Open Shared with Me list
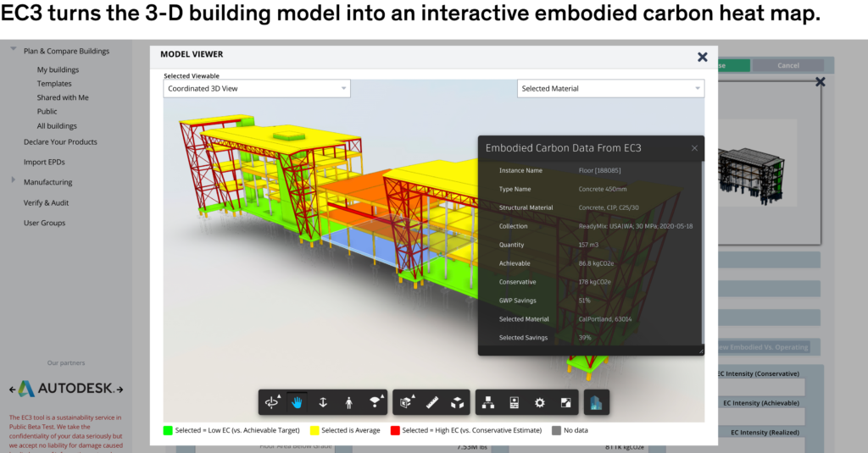Screen dimensions: 868x453 tap(63, 97)
